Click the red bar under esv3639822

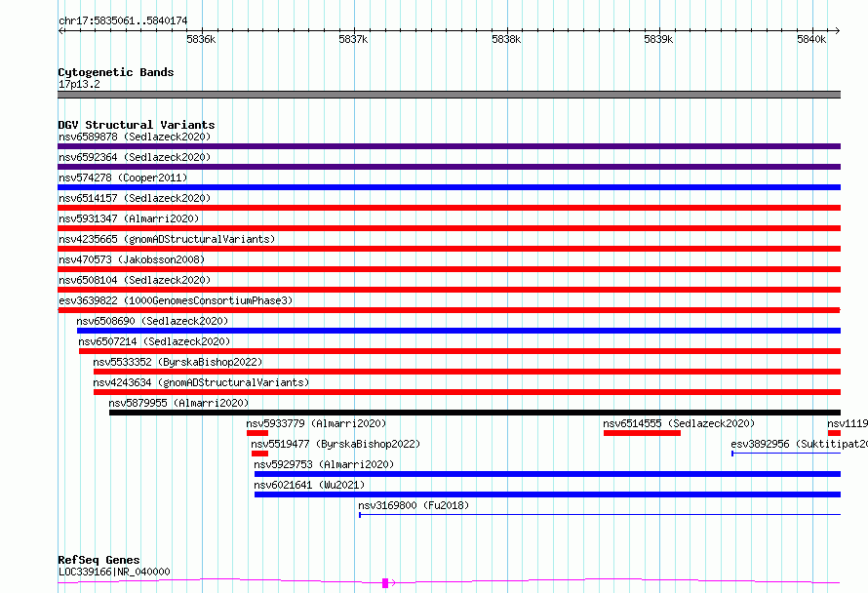tap(449, 310)
